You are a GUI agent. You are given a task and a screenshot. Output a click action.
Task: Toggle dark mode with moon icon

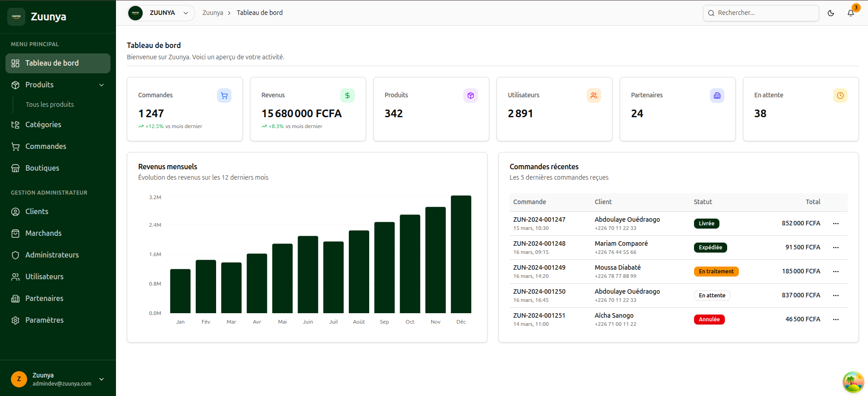pyautogui.click(x=830, y=13)
